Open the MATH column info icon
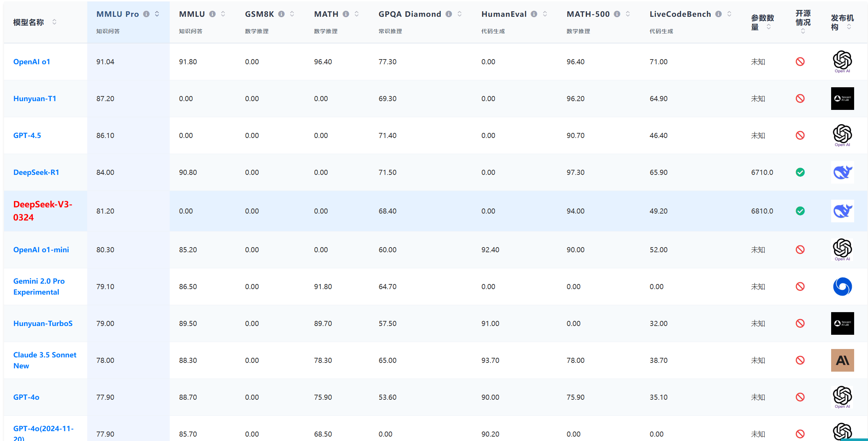Image resolution: width=868 pixels, height=441 pixels. [x=346, y=14]
